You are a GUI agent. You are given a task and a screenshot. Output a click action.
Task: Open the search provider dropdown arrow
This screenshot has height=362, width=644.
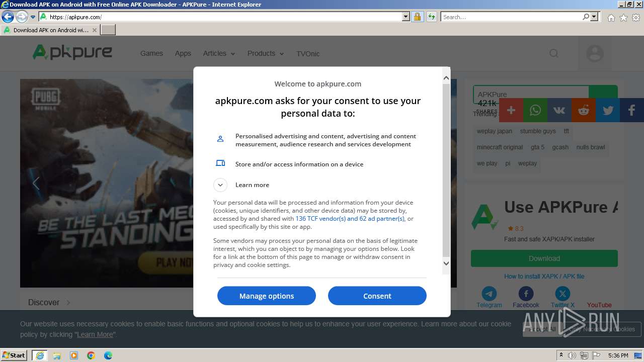tap(594, 17)
